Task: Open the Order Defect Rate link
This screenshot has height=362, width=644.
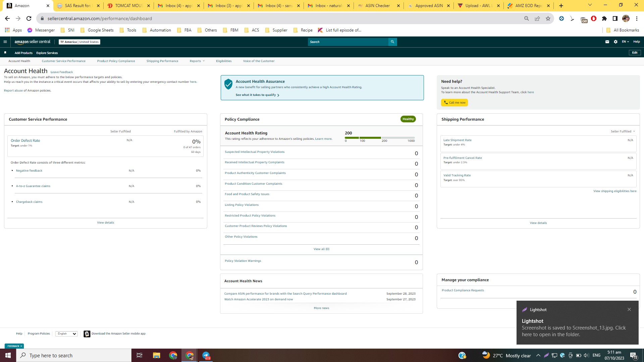Action: click(x=25, y=141)
